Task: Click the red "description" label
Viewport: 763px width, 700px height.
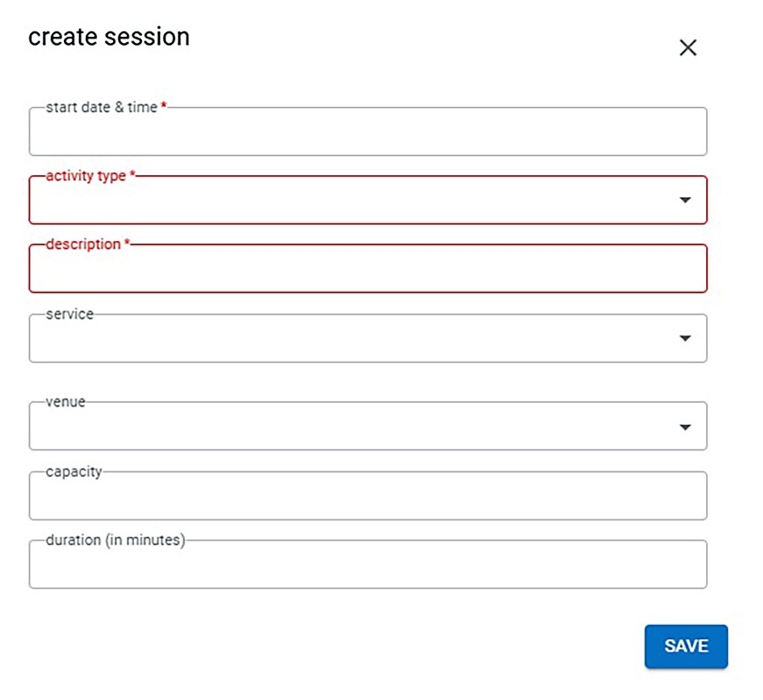Action: 83,244
